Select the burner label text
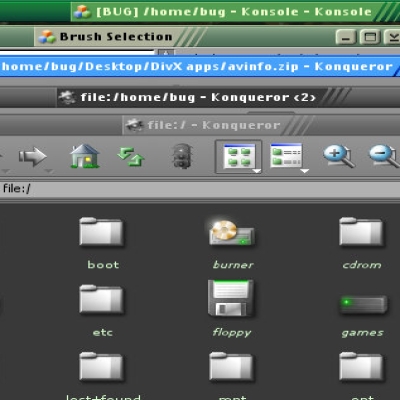Viewport: 400px width, 400px height. [233, 265]
